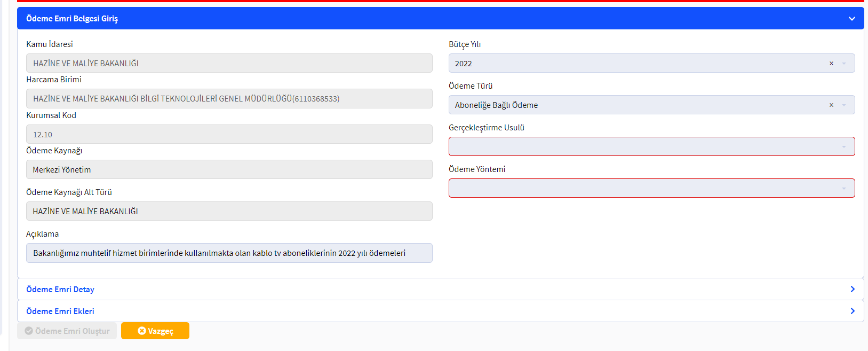The image size is (868, 351).
Task: Open the Ödeme Emri Detay section title
Action: 60,289
